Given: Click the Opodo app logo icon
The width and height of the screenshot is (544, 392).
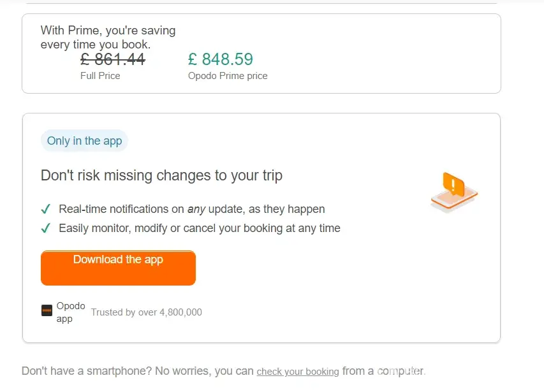Looking at the screenshot, I should (x=47, y=311).
